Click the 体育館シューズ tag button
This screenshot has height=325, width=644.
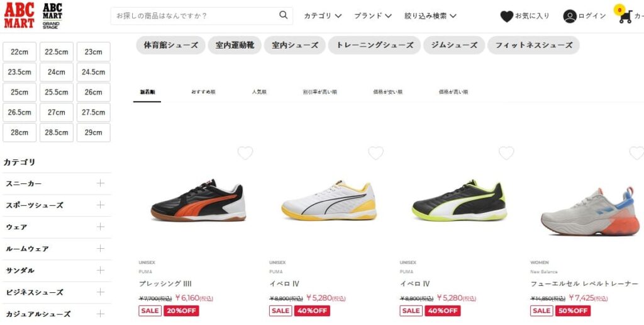(x=170, y=45)
